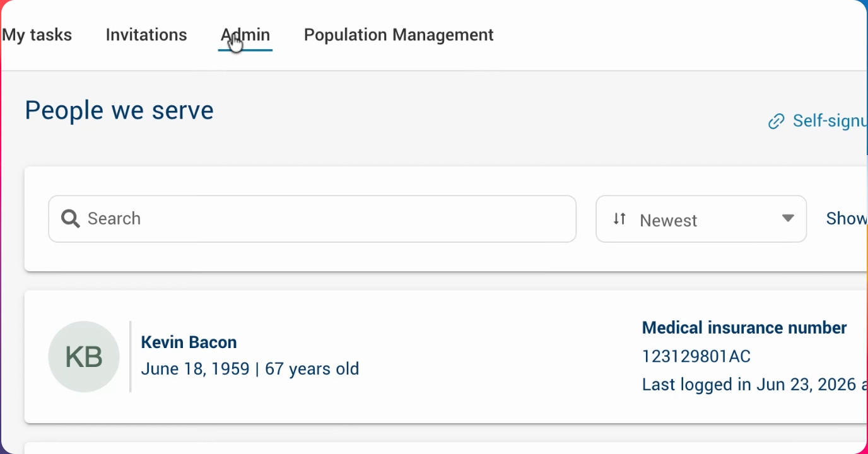The width and height of the screenshot is (868, 454).
Task: Select the Admin tab
Action: pyautogui.click(x=245, y=35)
